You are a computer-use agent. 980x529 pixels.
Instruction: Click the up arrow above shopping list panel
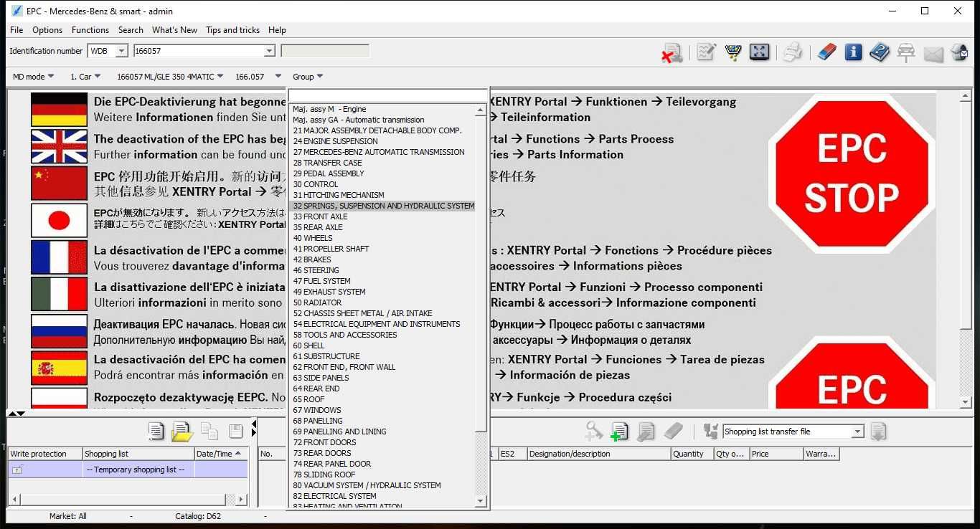click(12, 413)
